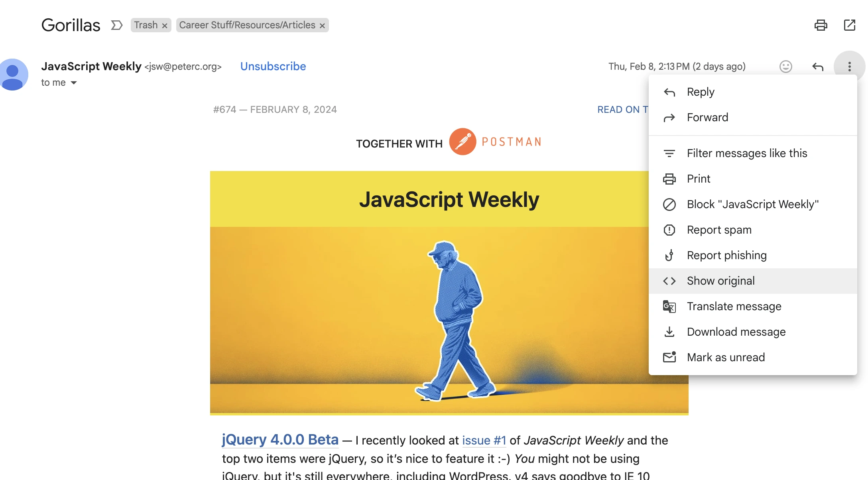Image resolution: width=868 pixels, height=480 pixels.
Task: Choose Filter messages like this
Action: click(x=753, y=153)
